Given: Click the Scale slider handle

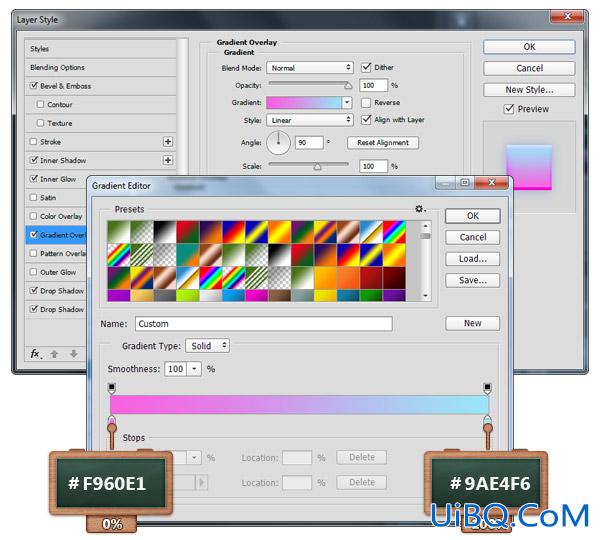Looking at the screenshot, I should point(317,166).
